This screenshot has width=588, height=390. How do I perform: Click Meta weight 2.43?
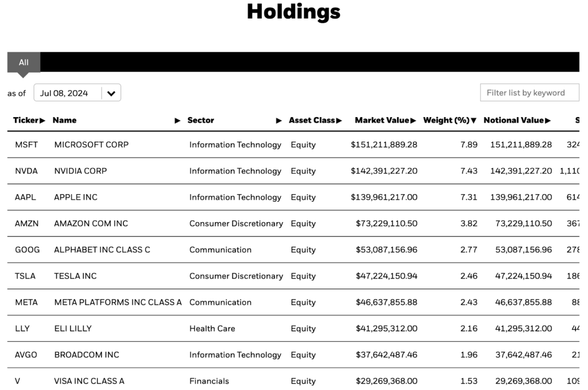[x=469, y=302]
